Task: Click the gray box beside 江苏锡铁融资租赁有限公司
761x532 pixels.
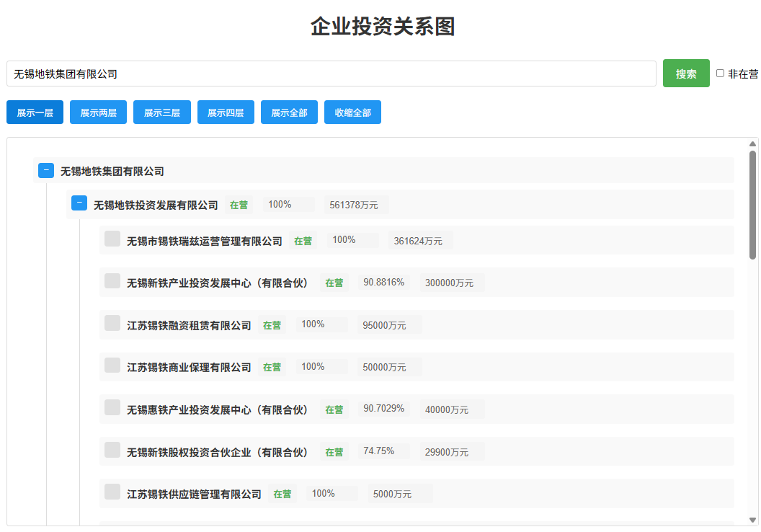Action: click(x=112, y=323)
